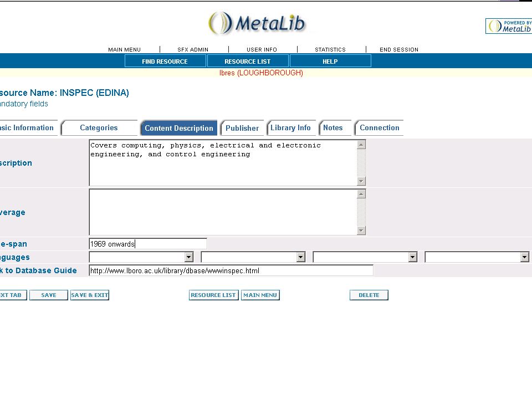Open Help from the blue bar
This screenshot has height=399, width=532.
click(330, 62)
